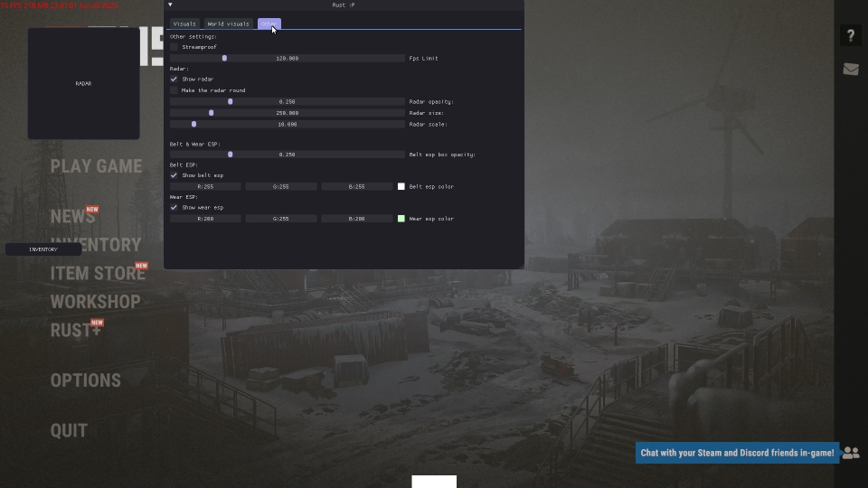Switch to the Visuals tab

(x=184, y=23)
